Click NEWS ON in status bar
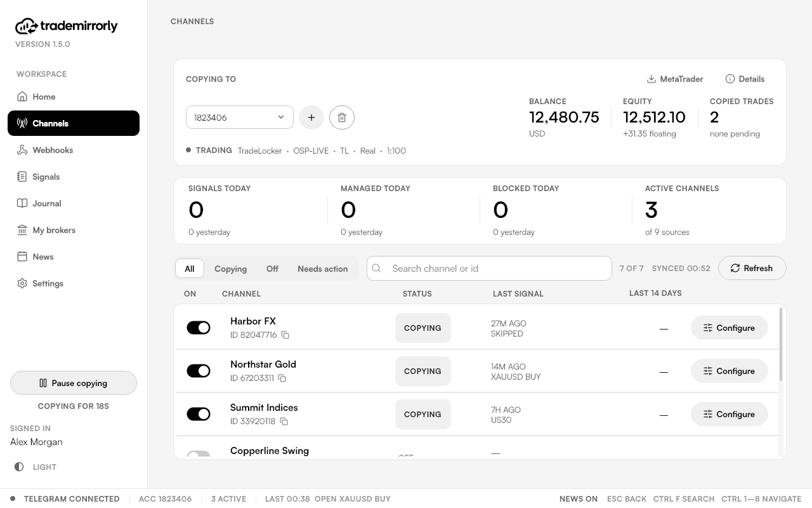 click(579, 498)
